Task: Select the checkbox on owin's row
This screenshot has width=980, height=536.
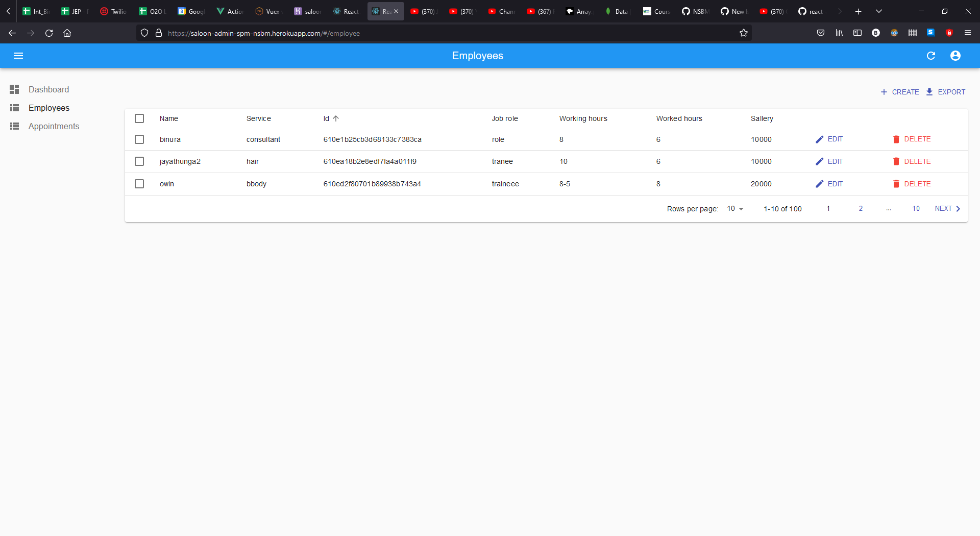Action: click(x=139, y=184)
